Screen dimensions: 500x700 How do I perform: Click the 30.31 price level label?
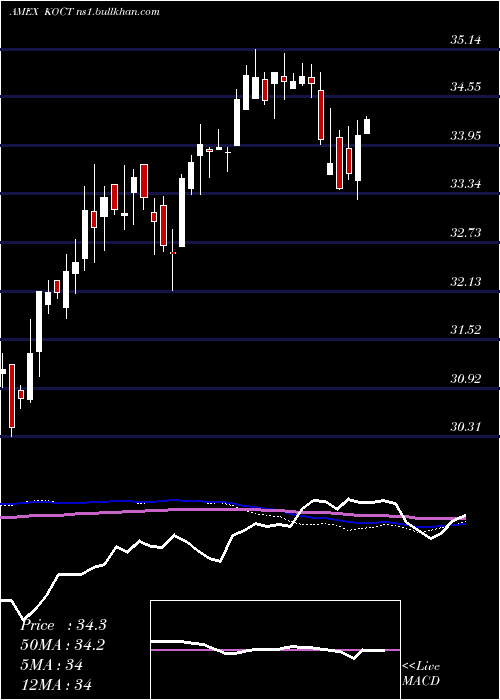466,427
